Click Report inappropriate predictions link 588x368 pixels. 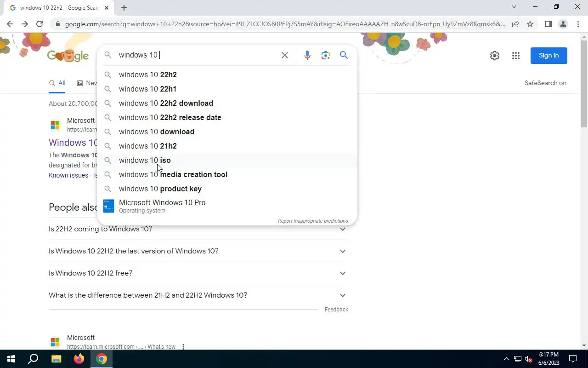coord(313,221)
